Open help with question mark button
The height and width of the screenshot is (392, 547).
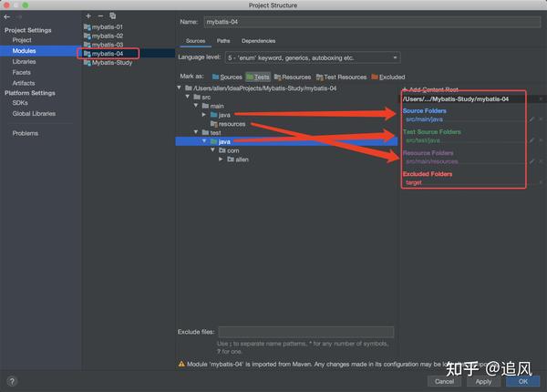12,381
